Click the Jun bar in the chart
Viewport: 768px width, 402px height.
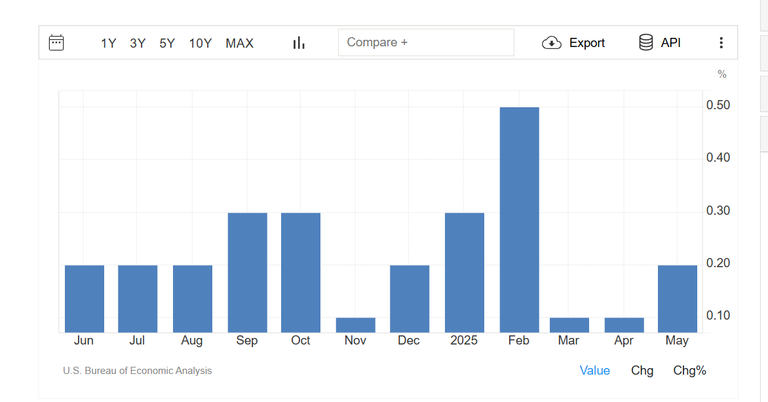(84, 299)
